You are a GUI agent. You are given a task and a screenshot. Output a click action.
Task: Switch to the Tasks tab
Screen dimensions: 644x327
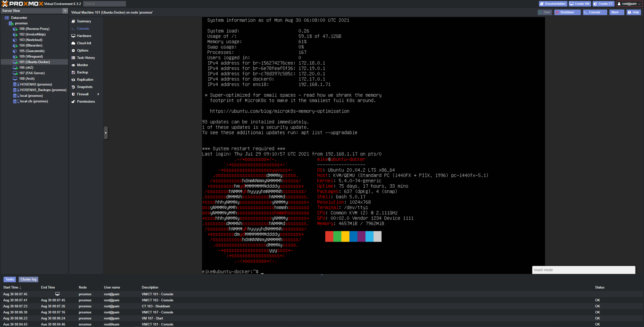click(x=10, y=279)
